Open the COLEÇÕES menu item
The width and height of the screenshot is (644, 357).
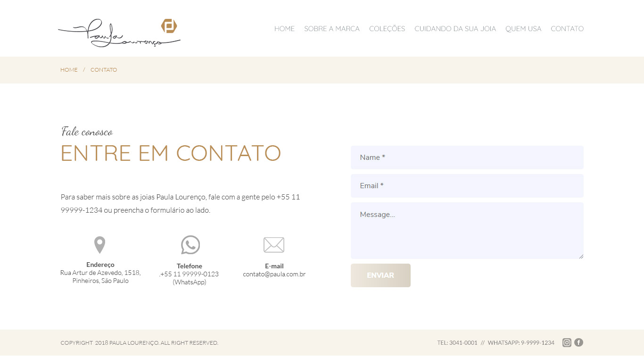(x=387, y=29)
